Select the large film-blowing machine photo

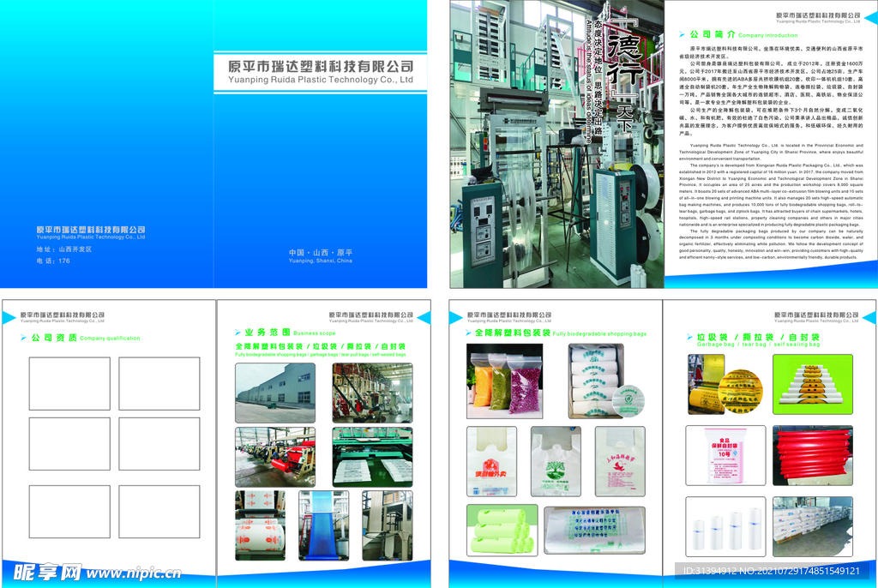pos(556,144)
